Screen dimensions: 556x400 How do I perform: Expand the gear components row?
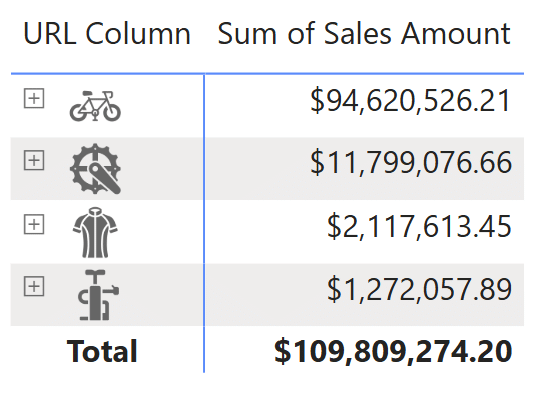tap(34, 160)
